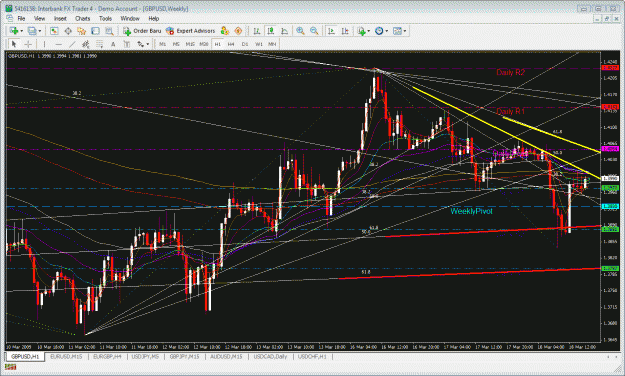Select the Text tool labeled A
Image resolution: width=625 pixels, height=376 pixels.
(113, 44)
